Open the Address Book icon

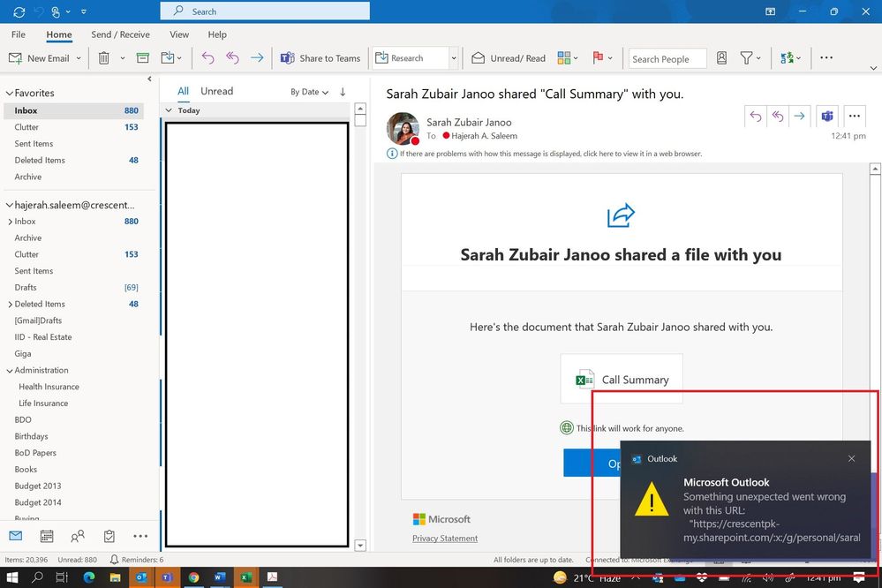(721, 58)
